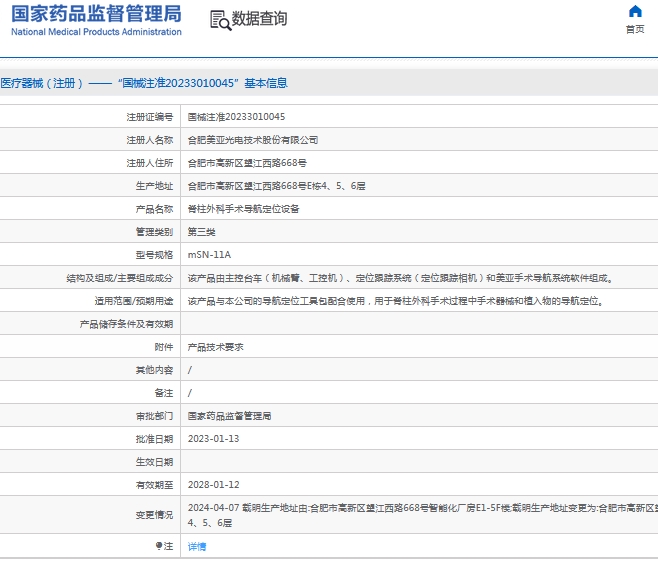Select 合肥美亚光电技术股份有限公司 registrant name

point(253,140)
